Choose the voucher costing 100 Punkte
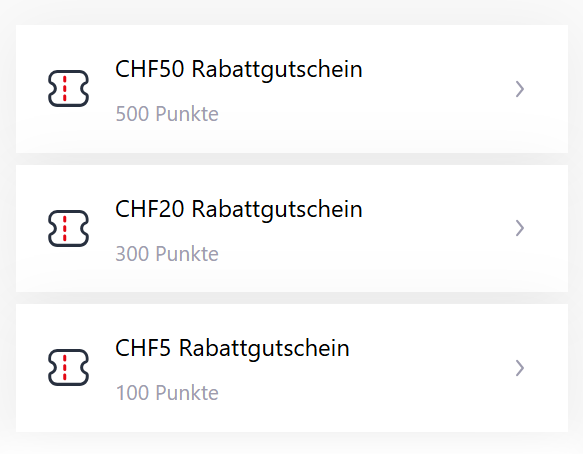 click(x=292, y=368)
